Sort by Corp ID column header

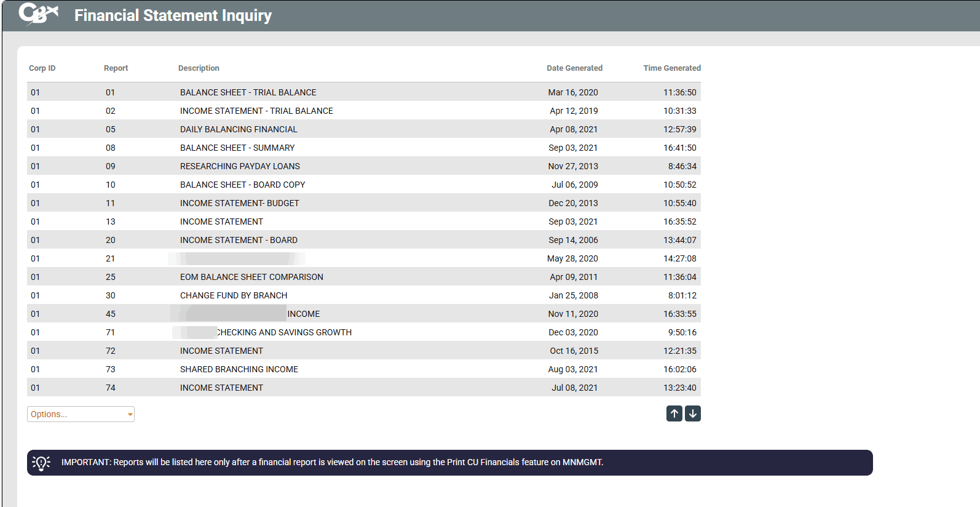point(42,68)
